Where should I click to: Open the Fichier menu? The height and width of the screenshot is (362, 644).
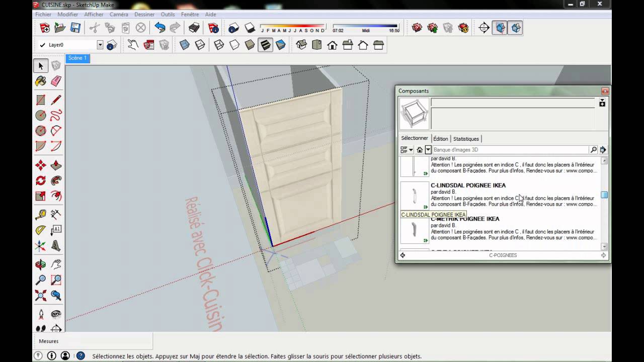click(x=43, y=15)
